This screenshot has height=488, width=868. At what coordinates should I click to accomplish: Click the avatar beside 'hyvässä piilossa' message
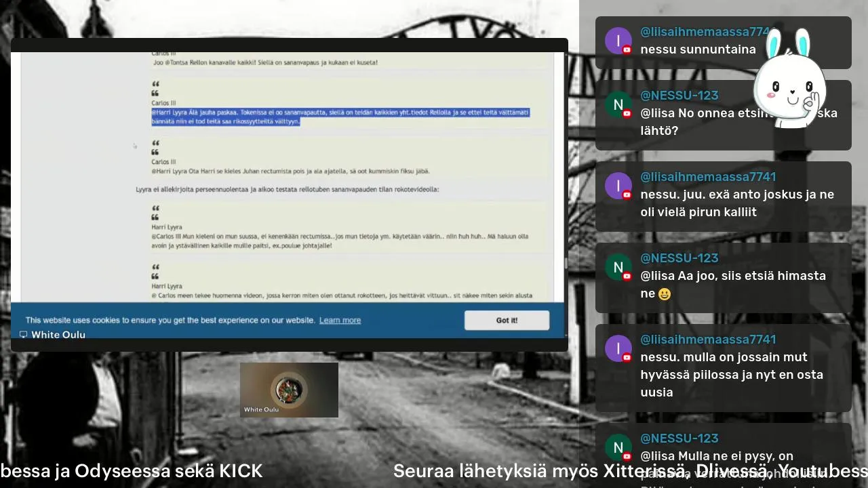coord(618,348)
